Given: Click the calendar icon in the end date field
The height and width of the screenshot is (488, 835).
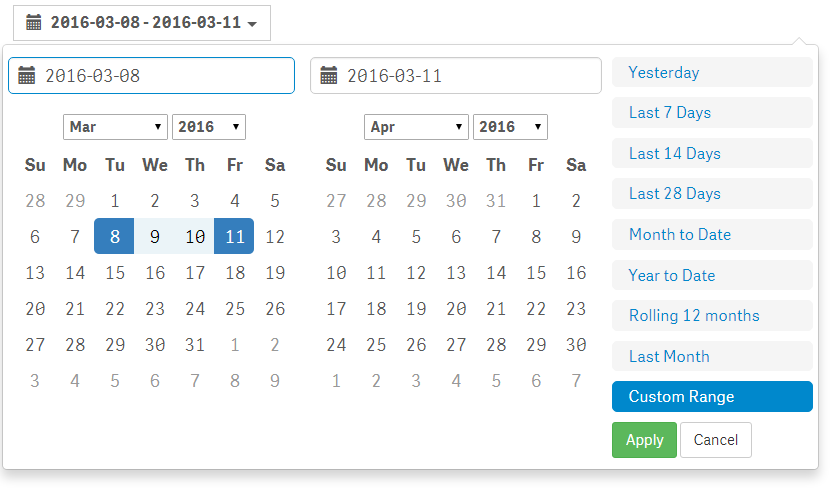Looking at the screenshot, I should pyautogui.click(x=329, y=75).
